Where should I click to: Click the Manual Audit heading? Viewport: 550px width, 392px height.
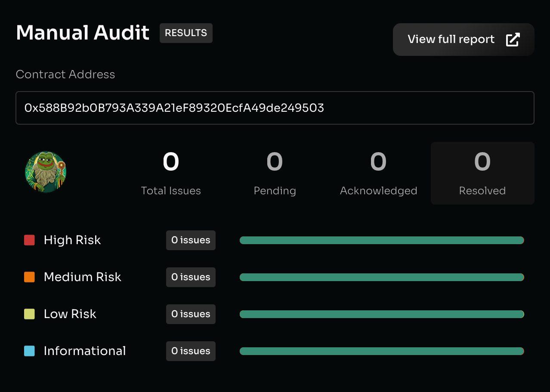[83, 33]
